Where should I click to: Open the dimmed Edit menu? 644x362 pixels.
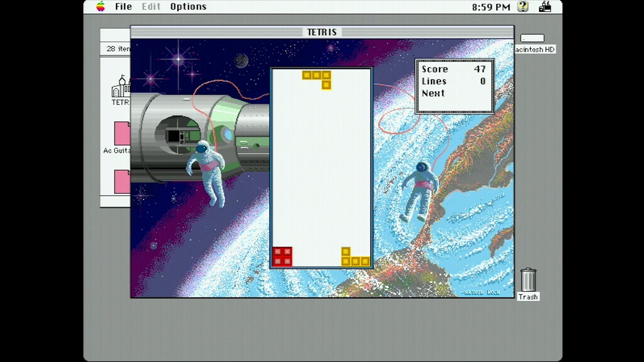[x=151, y=7]
